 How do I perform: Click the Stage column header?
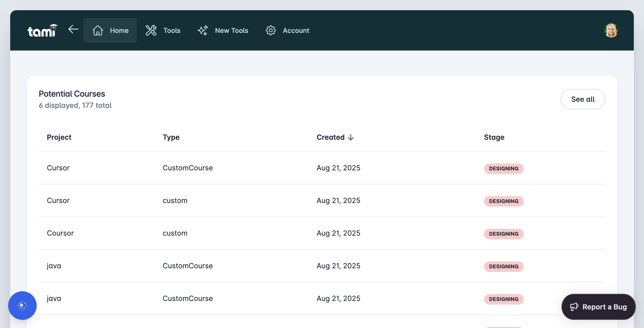[494, 137]
